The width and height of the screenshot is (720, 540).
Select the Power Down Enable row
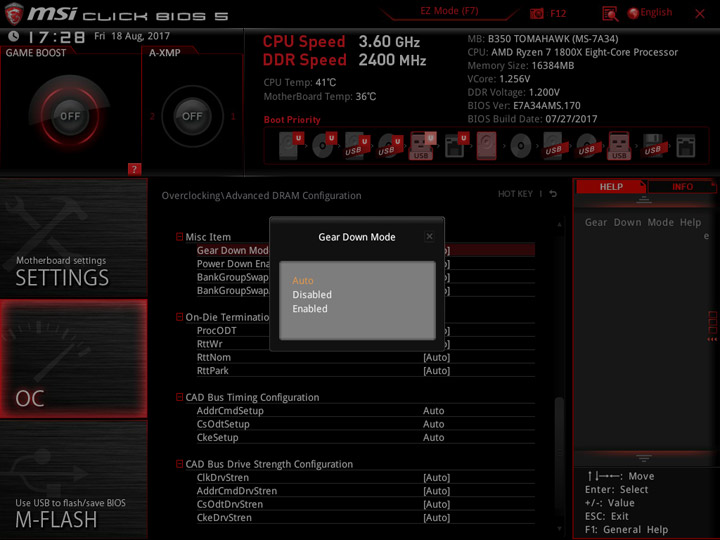[366, 264]
